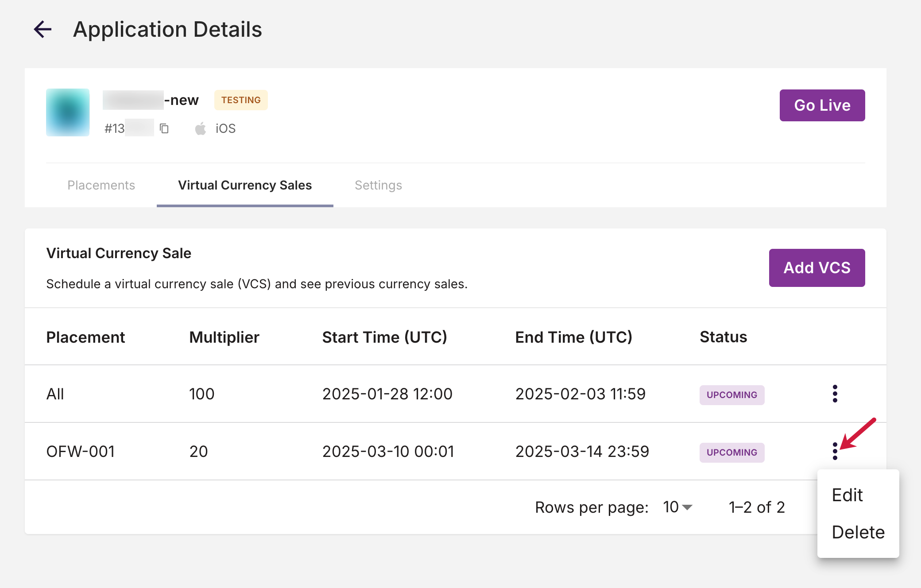
Task: Select the Virtual Currency Sales tab
Action: pos(245,185)
